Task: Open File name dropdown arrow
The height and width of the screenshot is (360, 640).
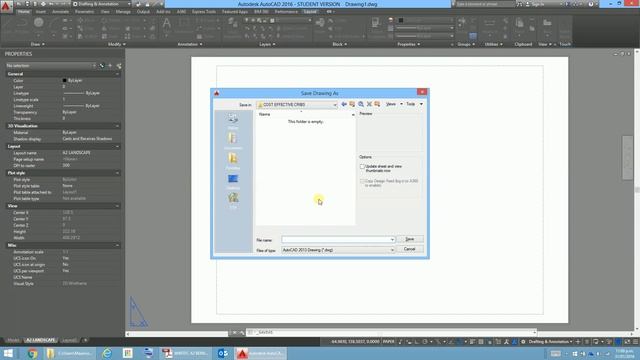Action: tap(392, 240)
